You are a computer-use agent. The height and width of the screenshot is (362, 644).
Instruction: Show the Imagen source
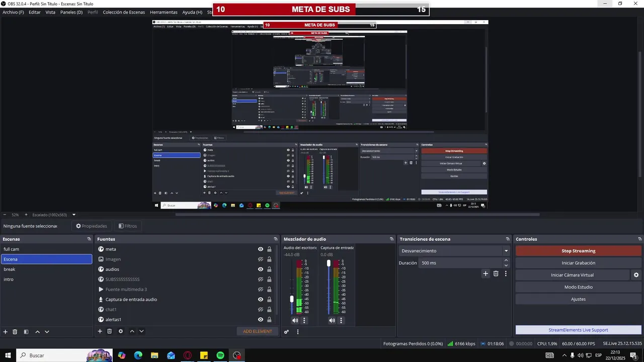[261, 259]
